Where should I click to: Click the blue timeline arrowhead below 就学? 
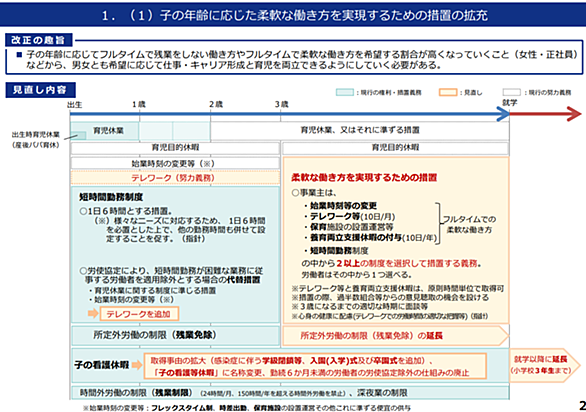coord(502,114)
